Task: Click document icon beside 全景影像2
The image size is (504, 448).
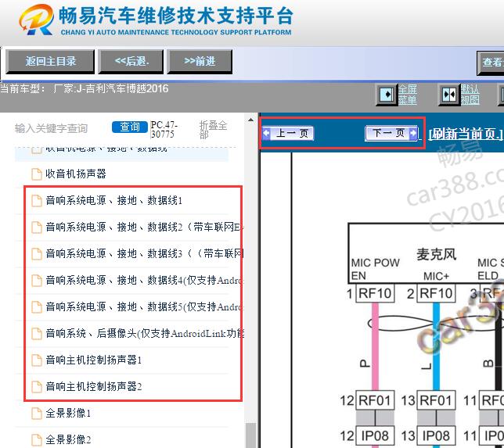Action: [37, 439]
